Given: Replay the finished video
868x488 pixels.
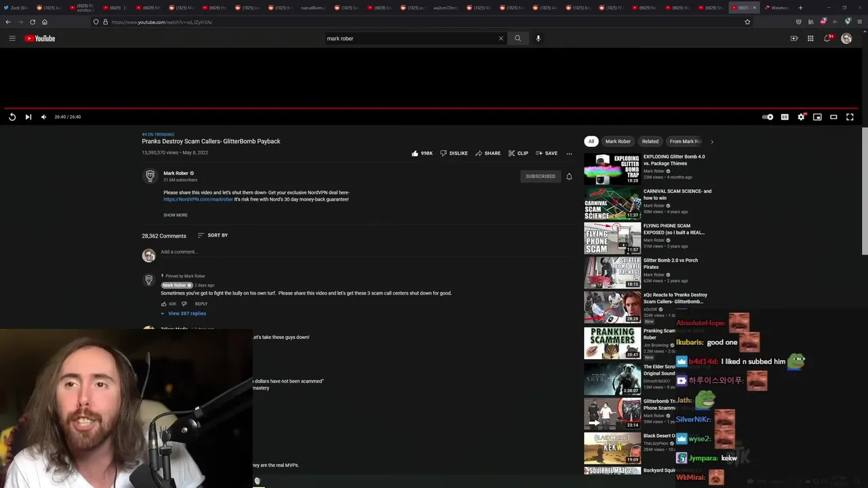Looking at the screenshot, I should tap(12, 117).
